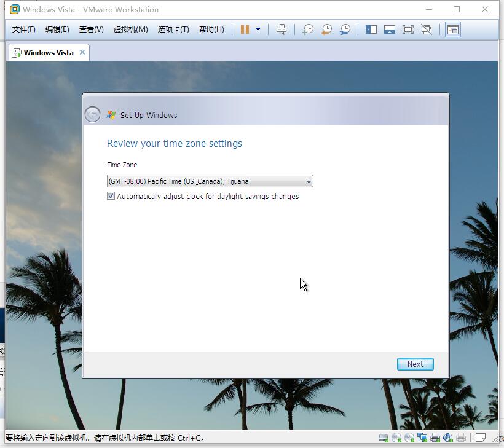Viewport: 504px width, 448px height.
Task: Switch to Unity mode icon
Action: 427,29
